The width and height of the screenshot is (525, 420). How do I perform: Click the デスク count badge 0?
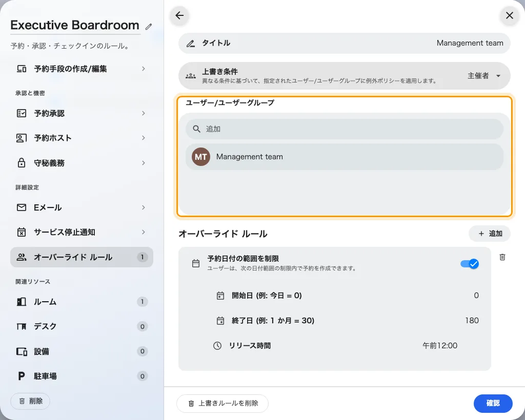143,326
